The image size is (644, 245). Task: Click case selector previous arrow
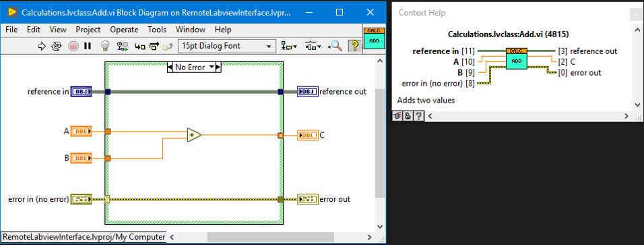pos(170,67)
